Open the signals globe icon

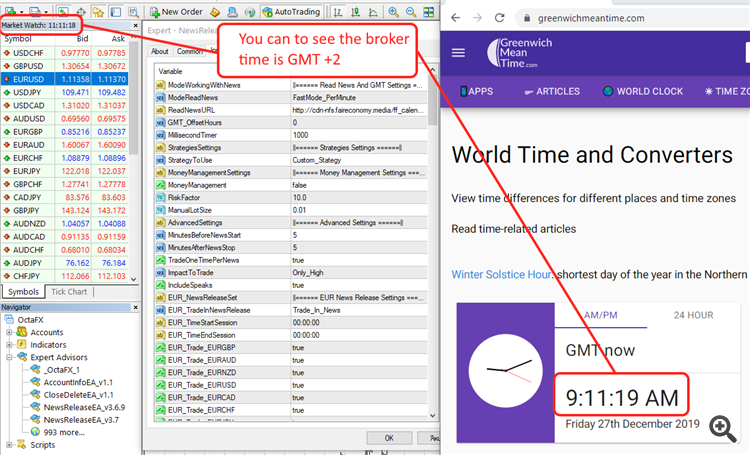[x=250, y=11]
